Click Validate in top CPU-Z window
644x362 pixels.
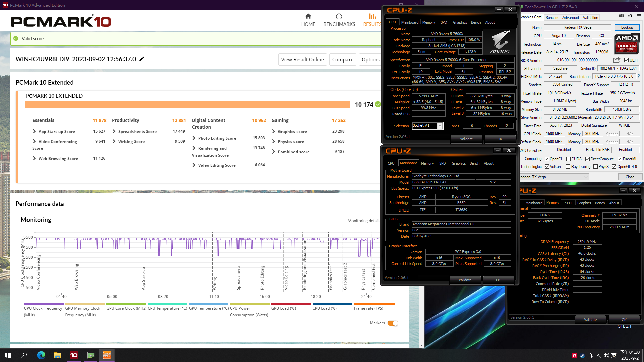pos(466,139)
